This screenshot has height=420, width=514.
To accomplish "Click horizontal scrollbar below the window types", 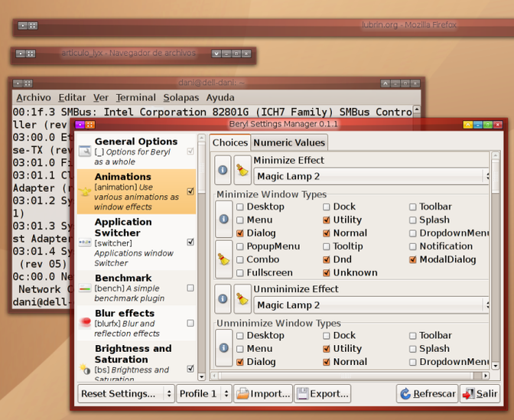I will pyautogui.click(x=344, y=376).
